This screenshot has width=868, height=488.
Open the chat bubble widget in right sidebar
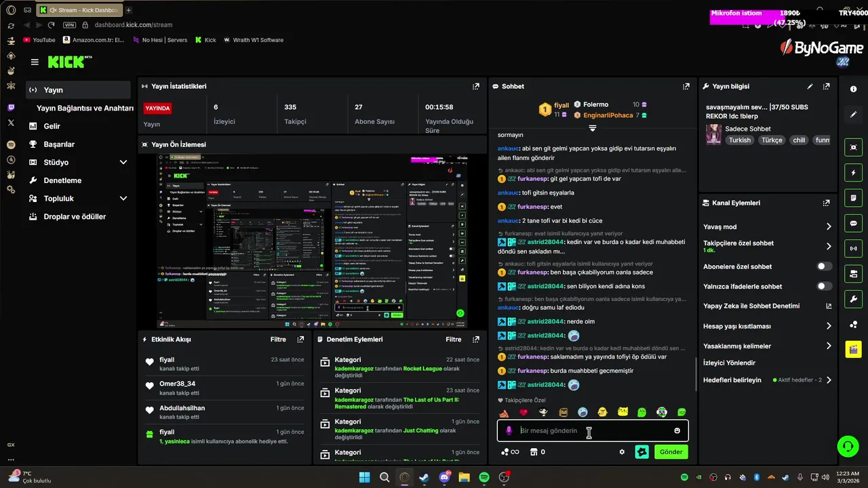pos(853,223)
